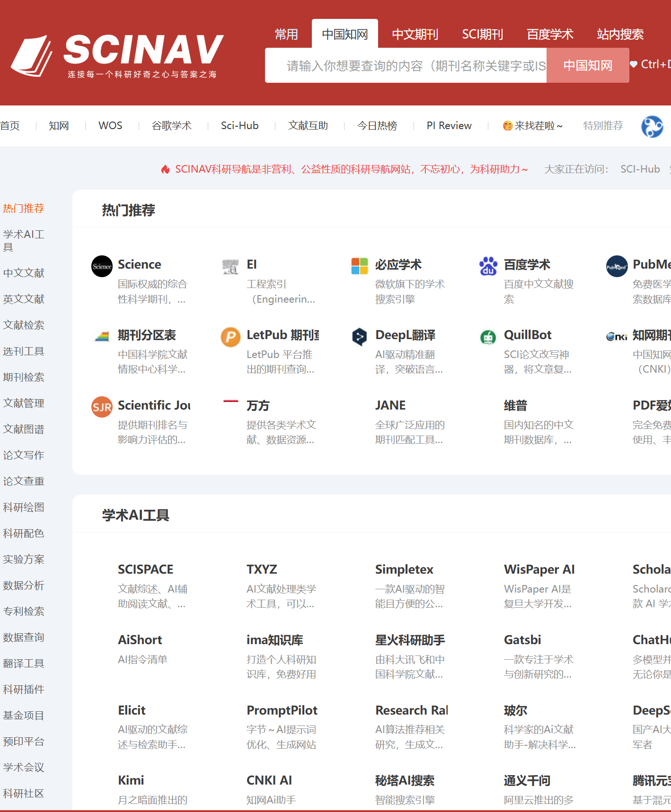The width and height of the screenshot is (671, 812).
Task: Open the Simpletex tool card
Action: pos(398,586)
